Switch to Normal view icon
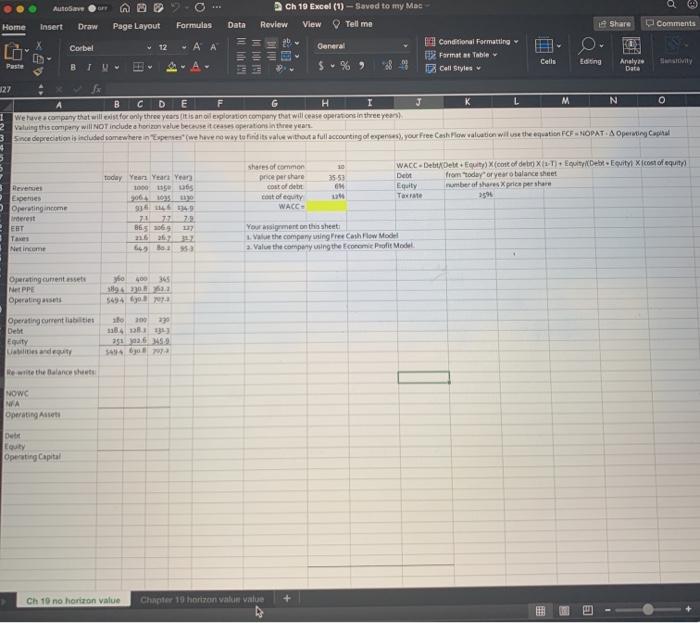The image size is (700, 623). tap(540, 611)
